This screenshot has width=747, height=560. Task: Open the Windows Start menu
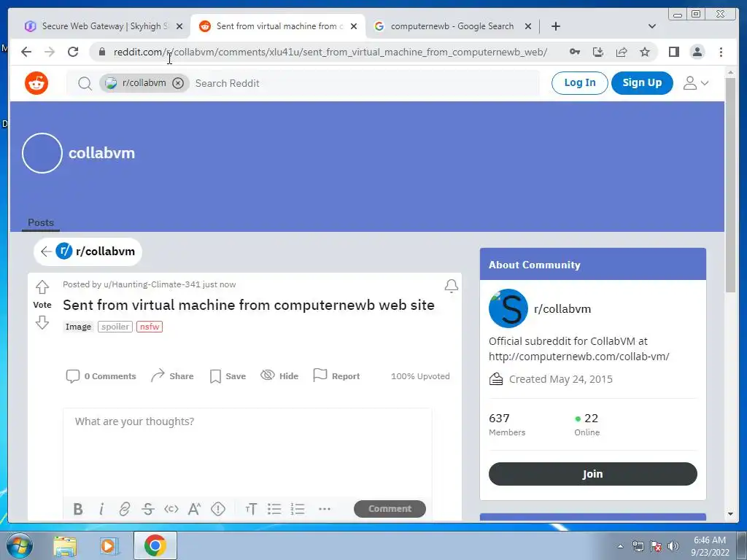click(x=18, y=545)
